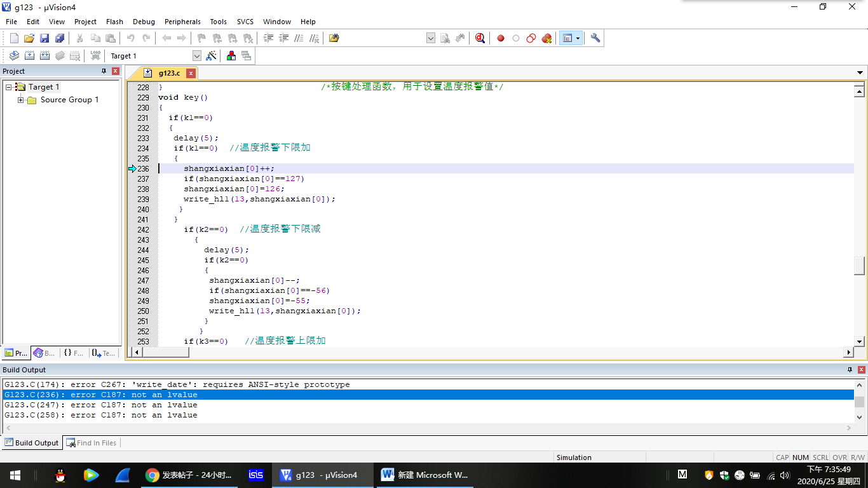Open Target Options magic wand icon
Viewport: 868px width, 488px height.
point(211,56)
